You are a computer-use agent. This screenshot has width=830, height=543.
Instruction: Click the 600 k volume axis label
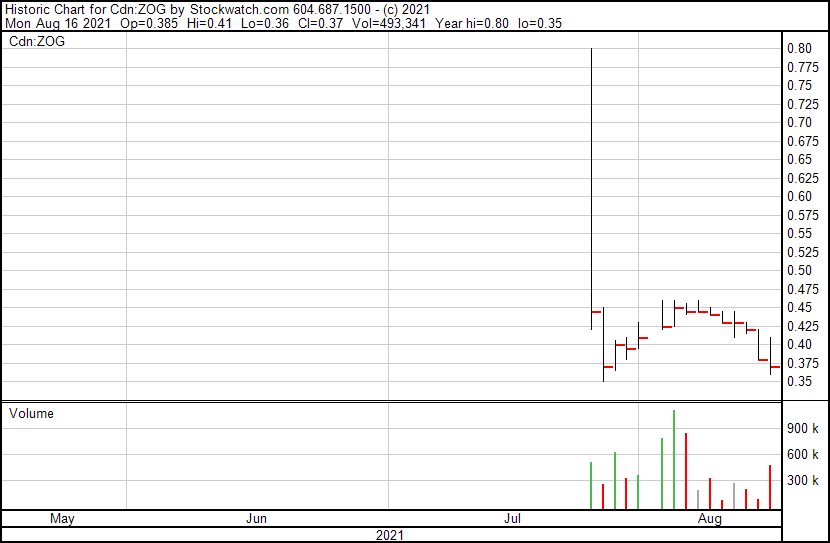click(803, 454)
